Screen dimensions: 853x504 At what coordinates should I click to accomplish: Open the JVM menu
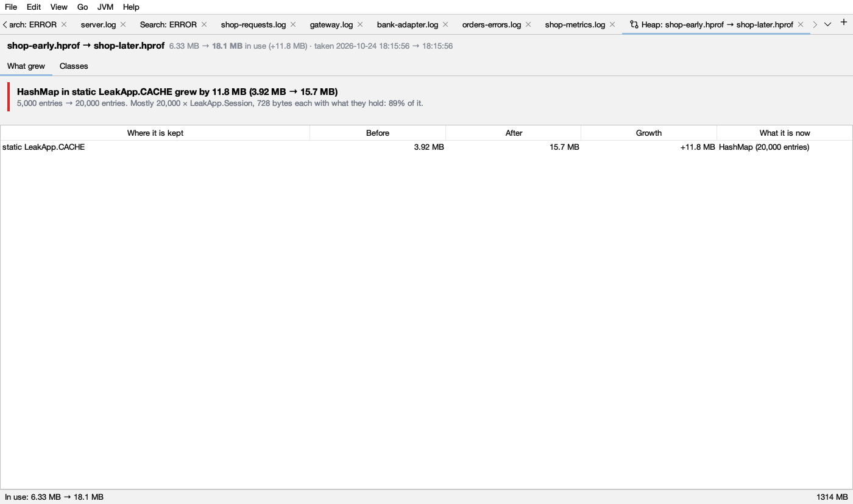point(105,7)
